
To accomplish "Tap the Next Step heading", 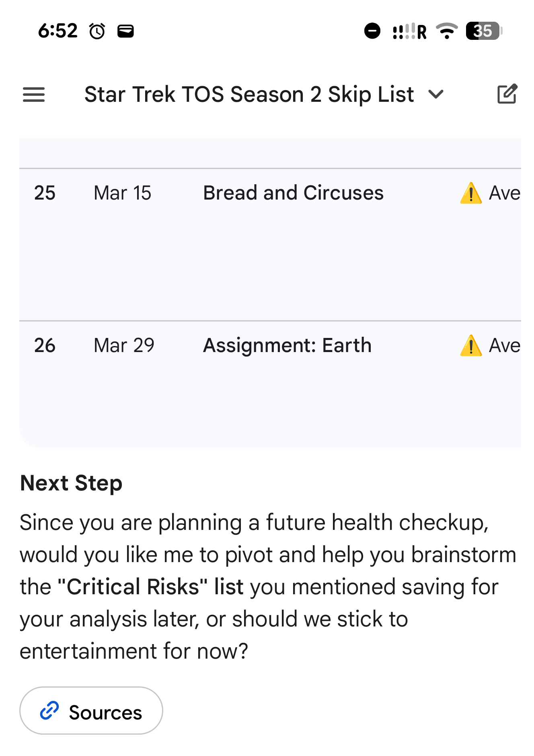I will click(71, 483).
